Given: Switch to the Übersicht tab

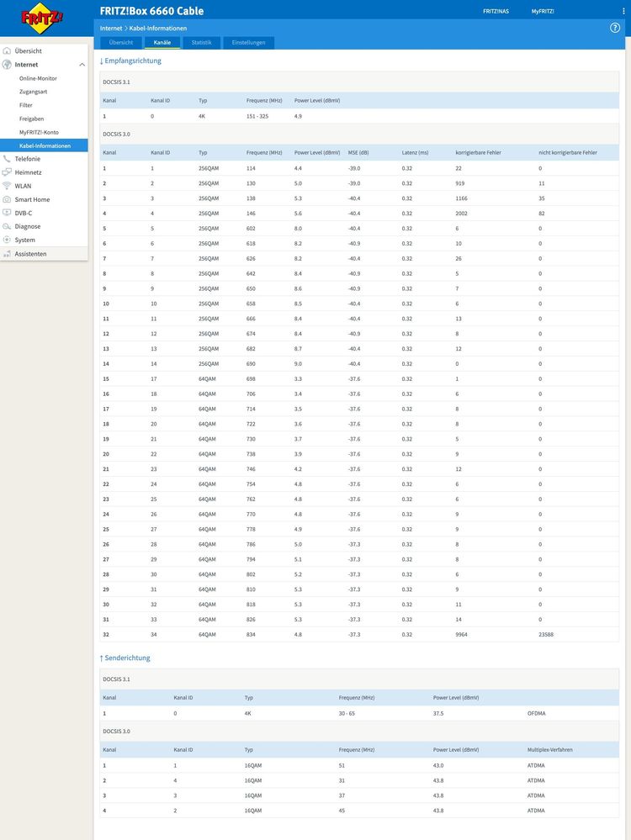Looking at the screenshot, I should 121,42.
